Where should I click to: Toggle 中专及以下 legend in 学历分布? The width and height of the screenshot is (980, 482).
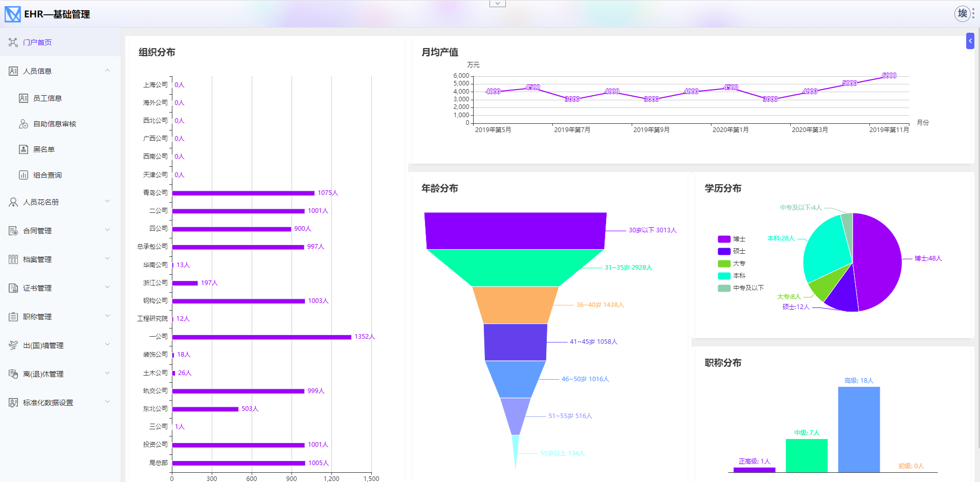[741, 288]
